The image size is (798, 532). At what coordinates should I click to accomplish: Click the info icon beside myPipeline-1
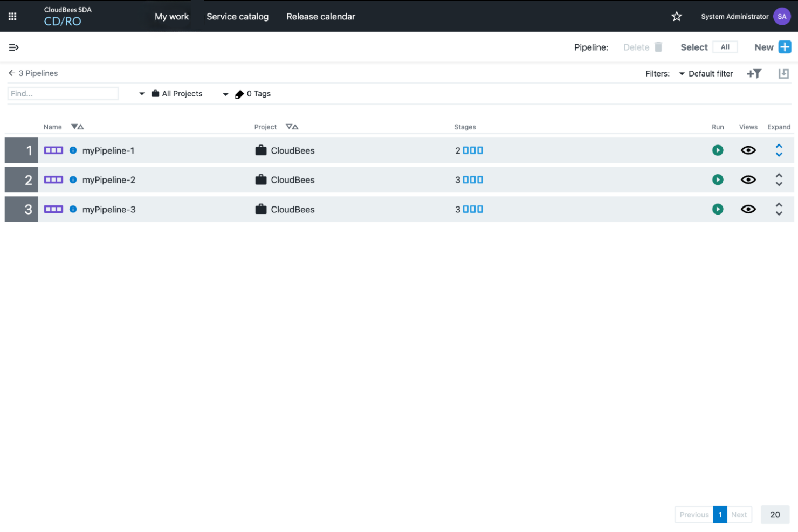73,150
